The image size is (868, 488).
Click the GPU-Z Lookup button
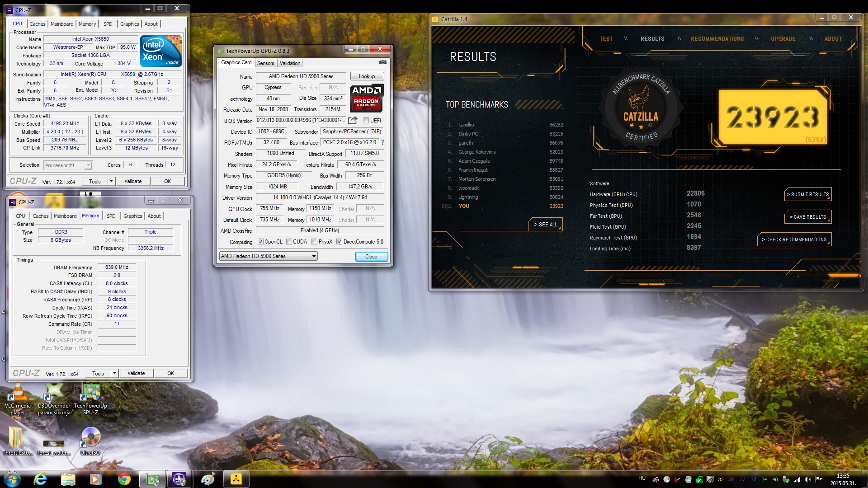click(367, 76)
